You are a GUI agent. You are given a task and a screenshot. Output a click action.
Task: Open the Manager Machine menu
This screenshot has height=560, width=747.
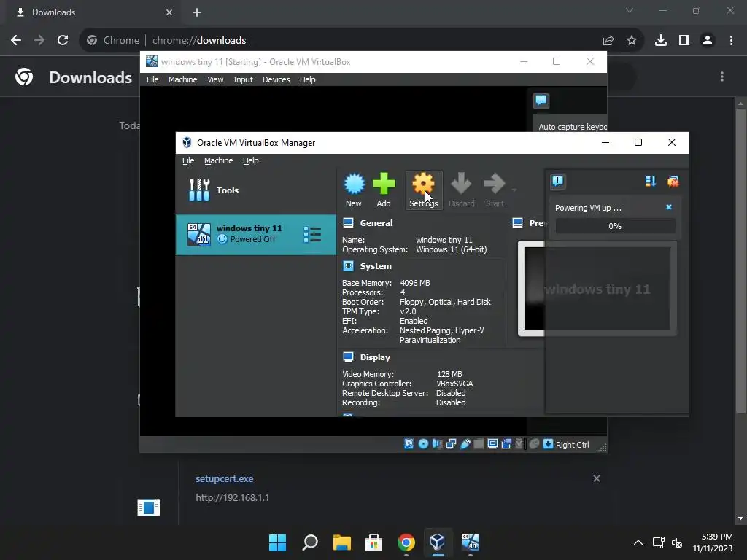[219, 160]
